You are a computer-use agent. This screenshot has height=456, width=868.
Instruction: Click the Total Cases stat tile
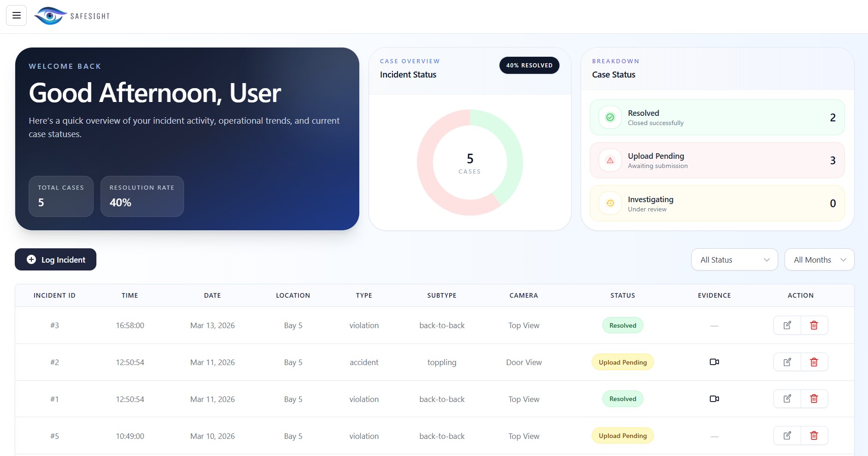[61, 196]
